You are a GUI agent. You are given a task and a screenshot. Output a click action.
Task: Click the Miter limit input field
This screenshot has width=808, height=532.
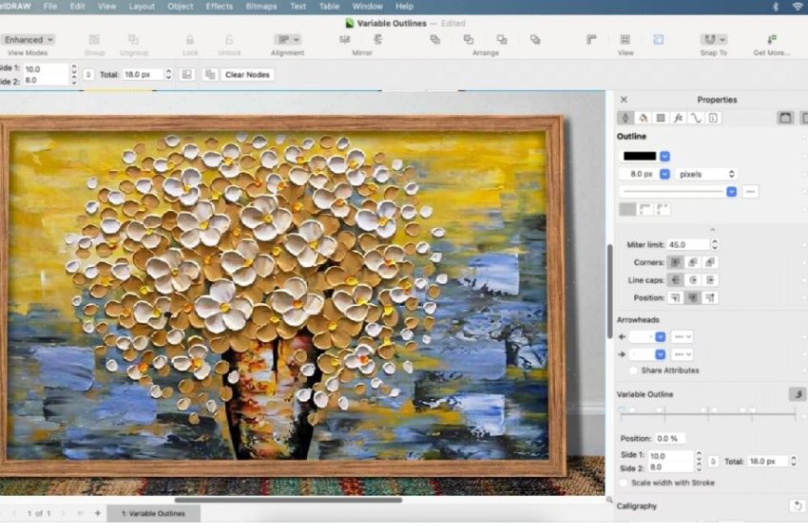pyautogui.click(x=688, y=245)
